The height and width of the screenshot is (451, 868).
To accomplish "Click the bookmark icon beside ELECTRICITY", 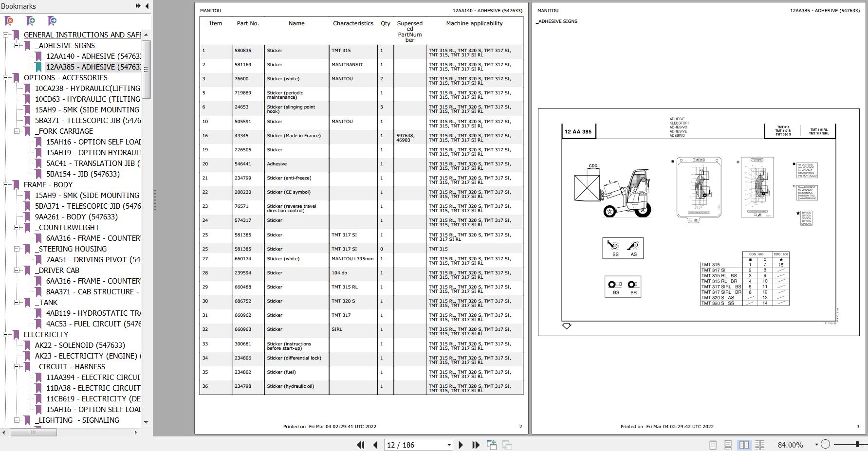I will (16, 335).
